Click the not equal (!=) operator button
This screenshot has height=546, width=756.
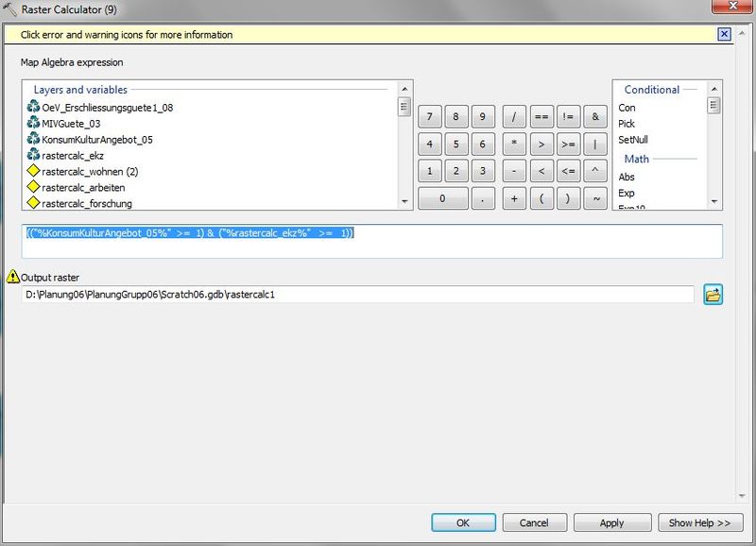click(568, 117)
